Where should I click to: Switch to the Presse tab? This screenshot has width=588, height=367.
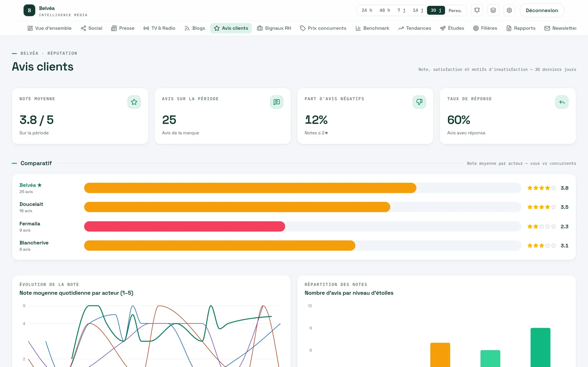(123, 28)
